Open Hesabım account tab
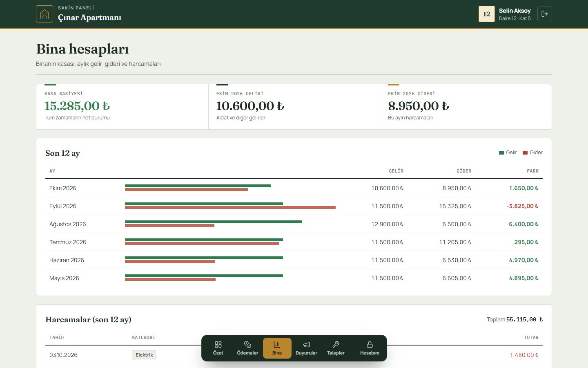Viewport: 588px width, 368px height. (x=370, y=348)
